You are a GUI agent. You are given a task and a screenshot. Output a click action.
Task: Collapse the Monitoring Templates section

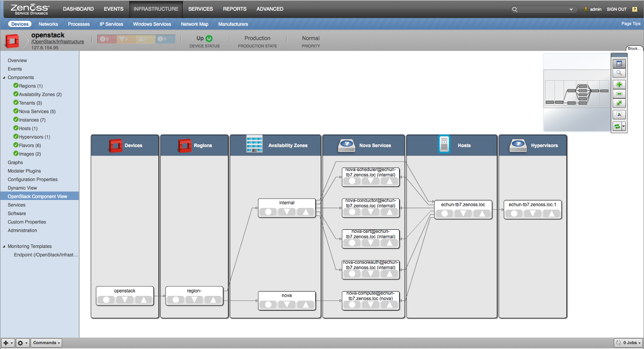pos(4,247)
